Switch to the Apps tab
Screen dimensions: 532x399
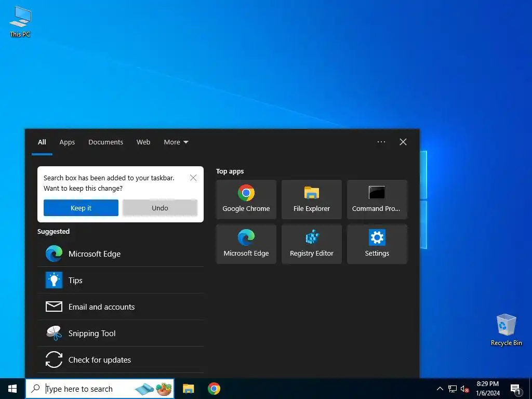(67, 142)
